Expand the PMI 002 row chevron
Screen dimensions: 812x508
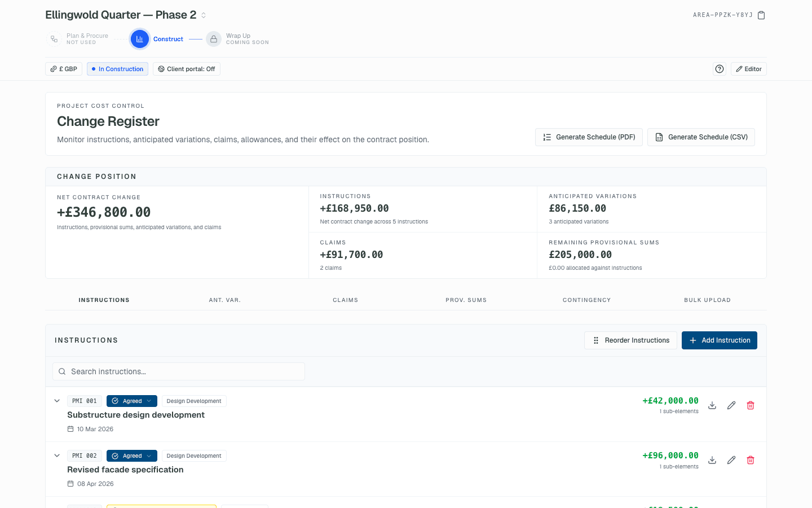(x=57, y=456)
